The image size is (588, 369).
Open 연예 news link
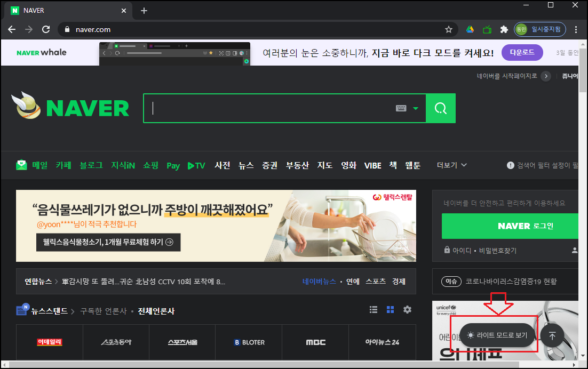coord(353,282)
